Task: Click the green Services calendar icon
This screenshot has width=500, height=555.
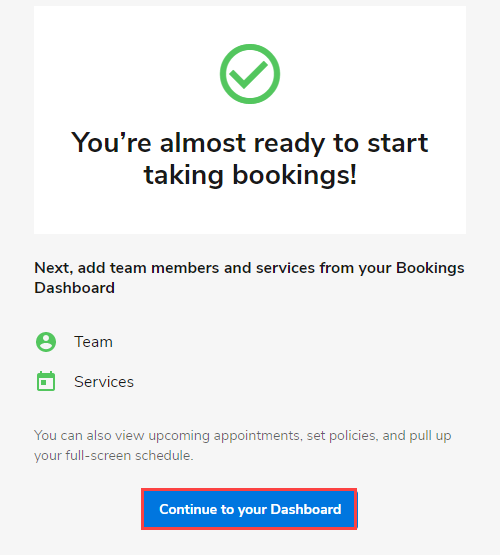Action: [x=46, y=381]
